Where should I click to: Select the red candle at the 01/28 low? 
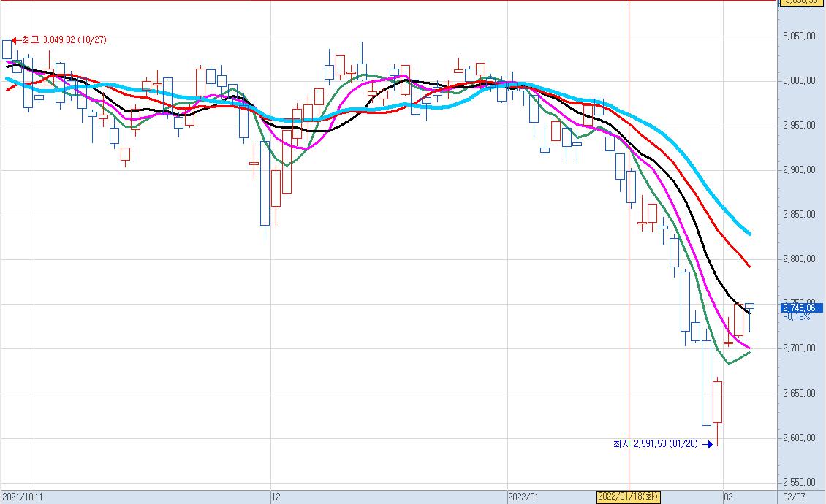[x=718, y=402]
